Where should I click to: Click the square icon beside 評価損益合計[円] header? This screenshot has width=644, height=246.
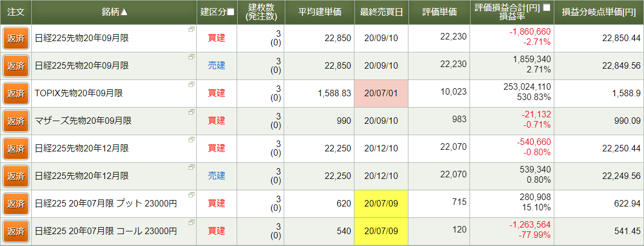click(546, 8)
